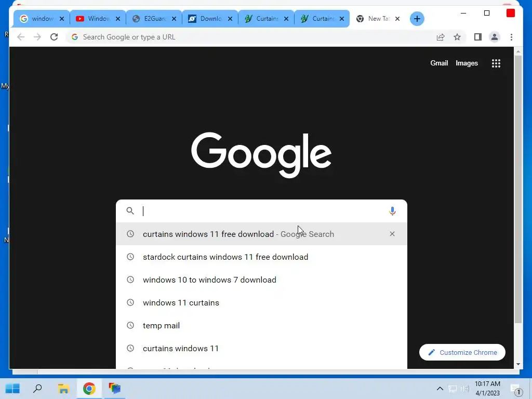
Task: Click the history clock icon beside 'temp mail'
Action: 130,325
